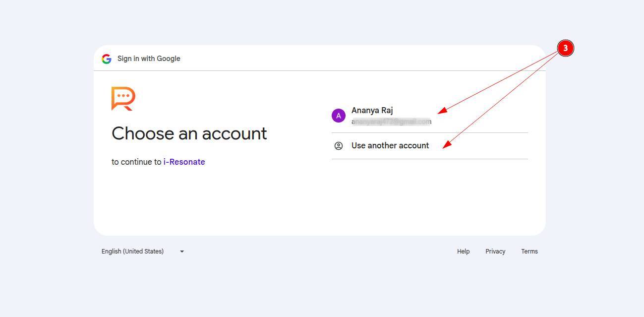Image resolution: width=644 pixels, height=317 pixels.
Task: Click the red numbered 3 badge
Action: tap(565, 49)
